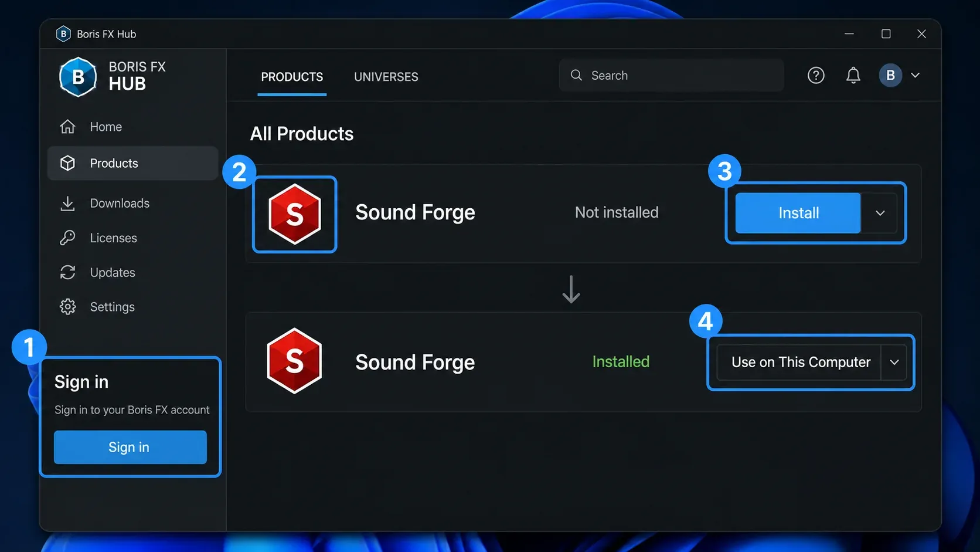Focus the Search input field
This screenshot has width=980, height=552.
click(x=672, y=75)
